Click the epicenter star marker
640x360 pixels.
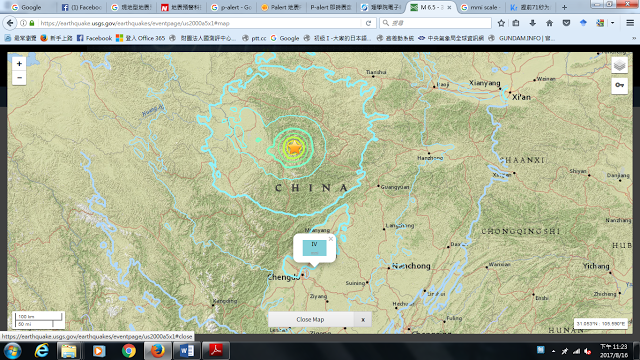pos(294,147)
